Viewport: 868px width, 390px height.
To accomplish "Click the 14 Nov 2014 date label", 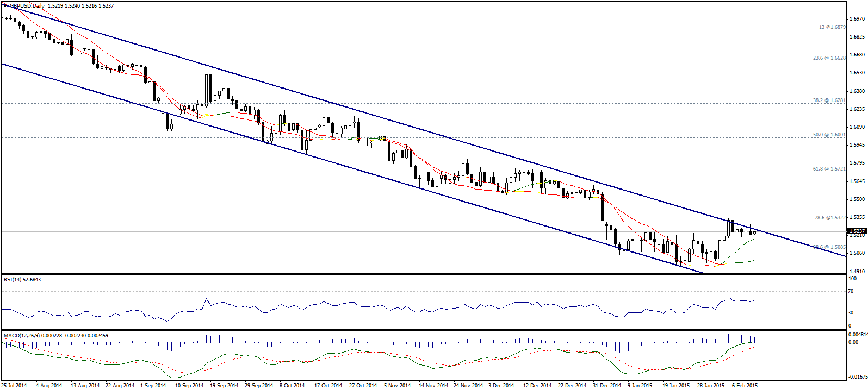I will pyautogui.click(x=433, y=386).
